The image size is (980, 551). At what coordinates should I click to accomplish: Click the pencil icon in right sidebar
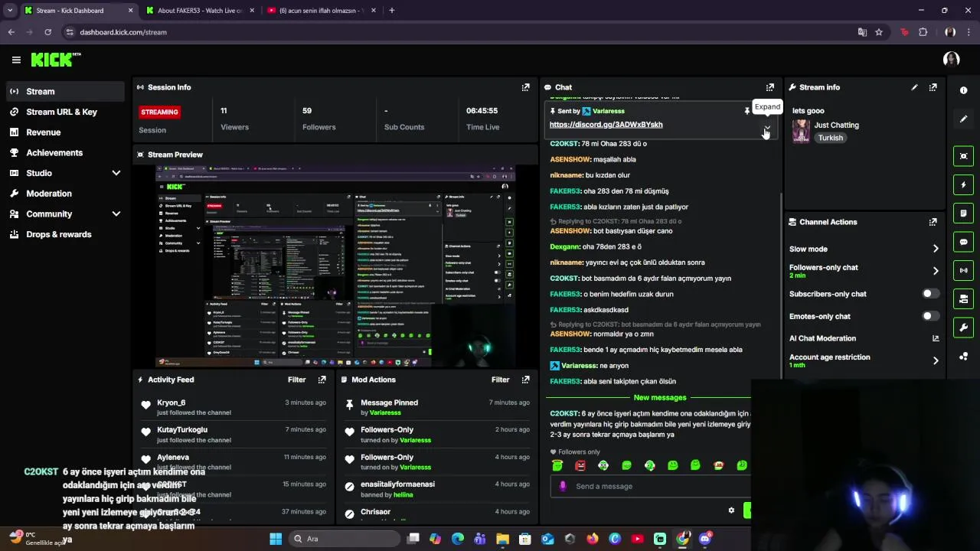click(x=963, y=119)
